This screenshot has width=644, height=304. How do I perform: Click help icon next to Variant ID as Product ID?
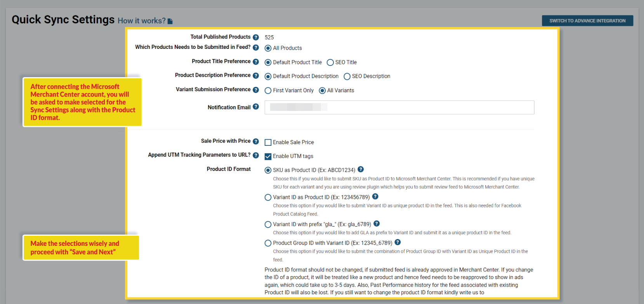coord(375,196)
